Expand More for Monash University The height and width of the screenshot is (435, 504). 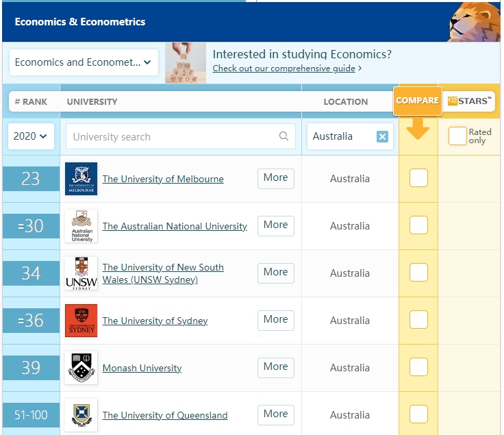[x=276, y=367]
